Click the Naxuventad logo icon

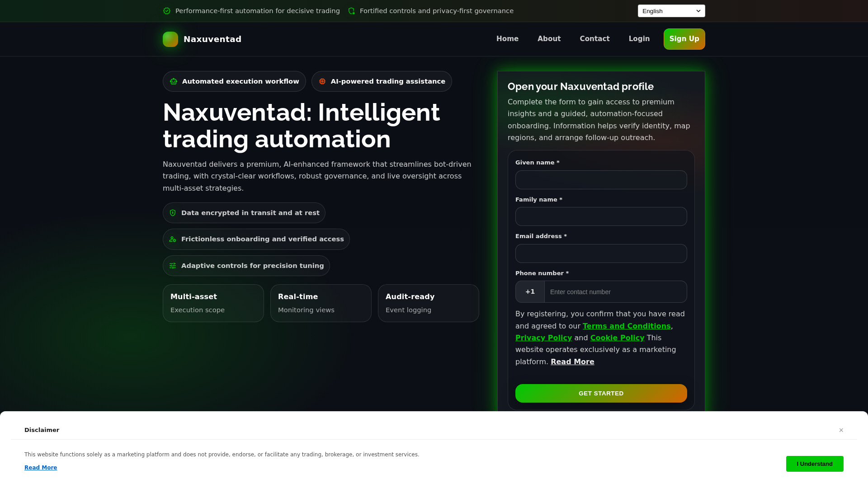click(170, 39)
